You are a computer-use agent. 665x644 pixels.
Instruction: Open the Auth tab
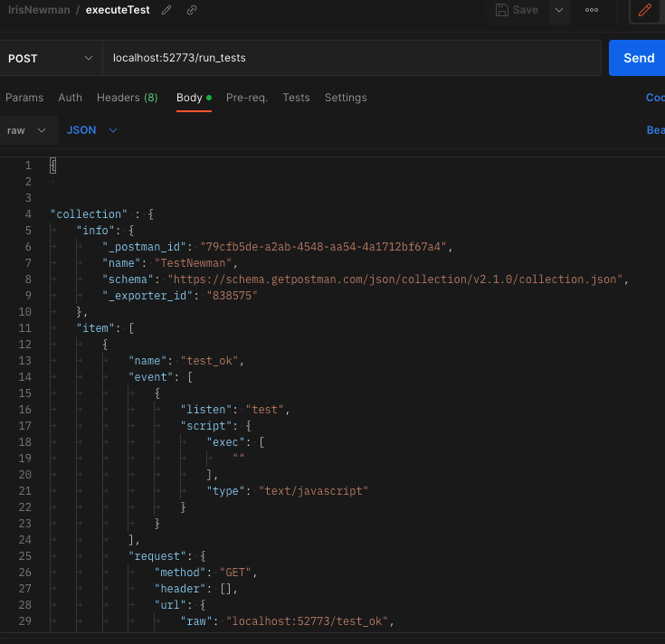pyautogui.click(x=70, y=98)
